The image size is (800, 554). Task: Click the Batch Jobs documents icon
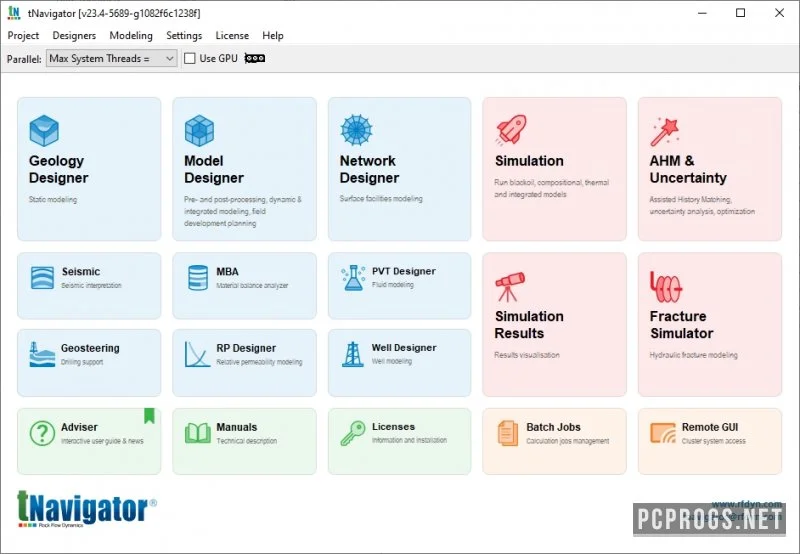click(508, 433)
